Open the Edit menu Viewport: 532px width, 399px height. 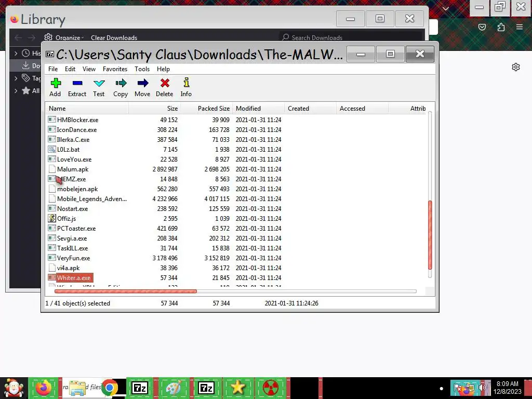coord(70,69)
